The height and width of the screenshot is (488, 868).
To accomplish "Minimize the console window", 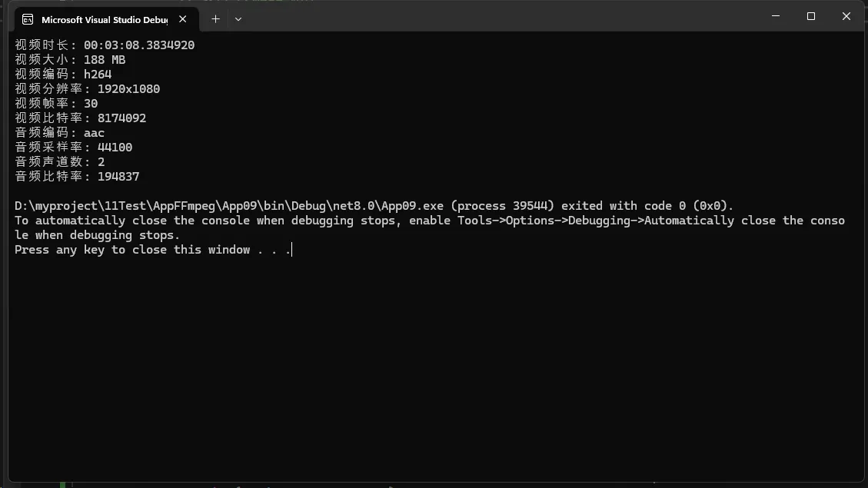I will 776,16.
